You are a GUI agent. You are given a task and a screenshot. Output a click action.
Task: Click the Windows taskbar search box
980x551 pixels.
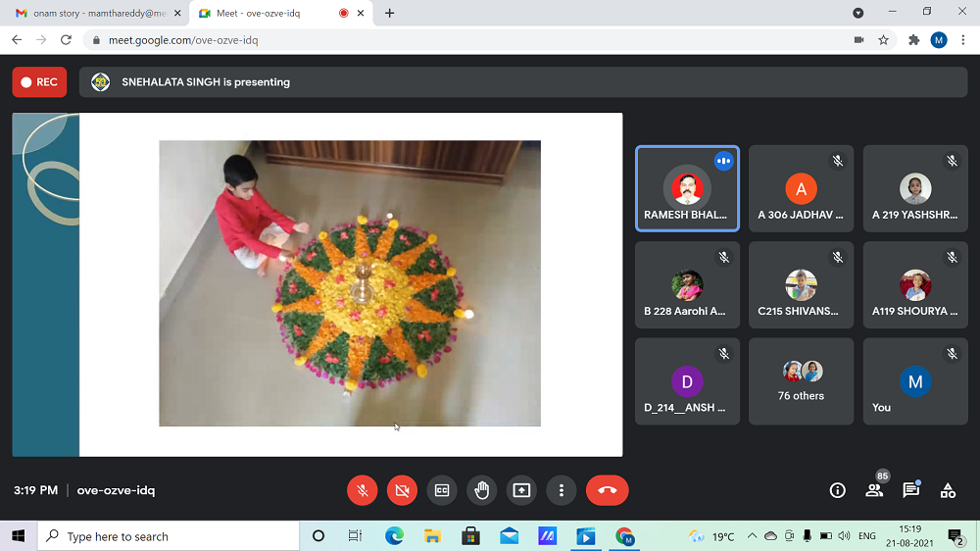coord(169,536)
